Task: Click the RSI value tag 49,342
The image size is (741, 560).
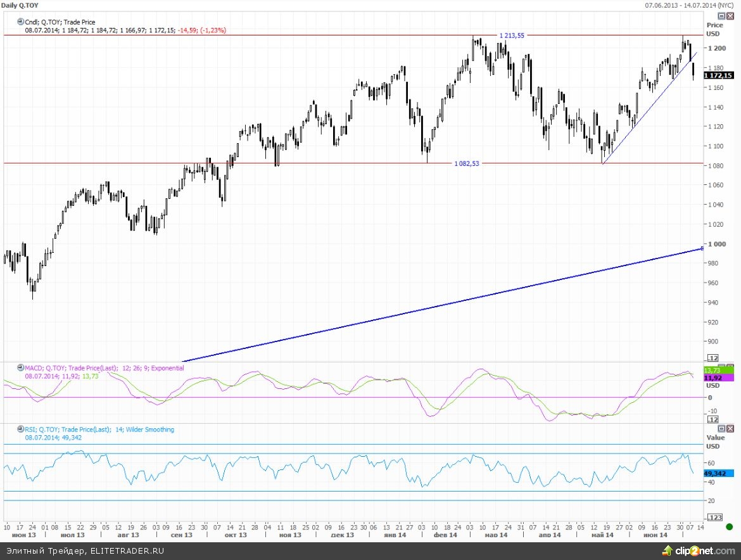Action: [x=719, y=473]
